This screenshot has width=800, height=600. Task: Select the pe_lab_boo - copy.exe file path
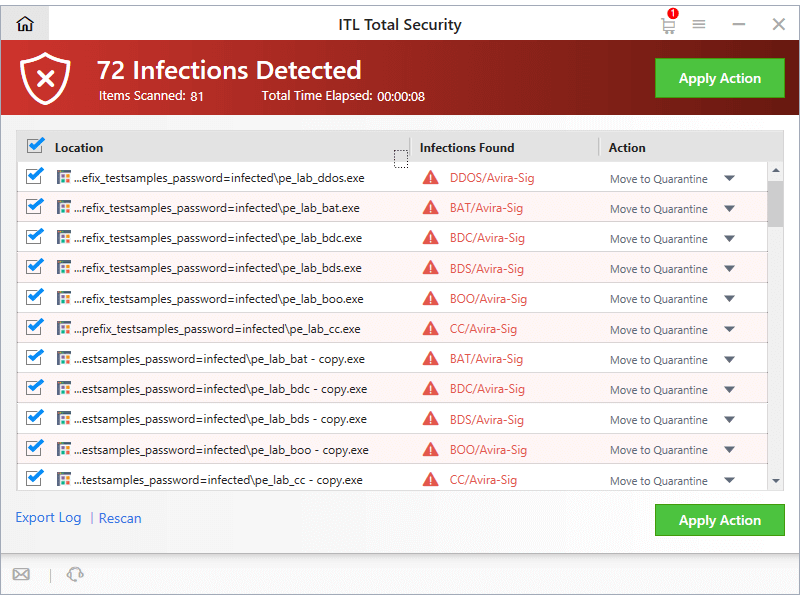coord(221,450)
